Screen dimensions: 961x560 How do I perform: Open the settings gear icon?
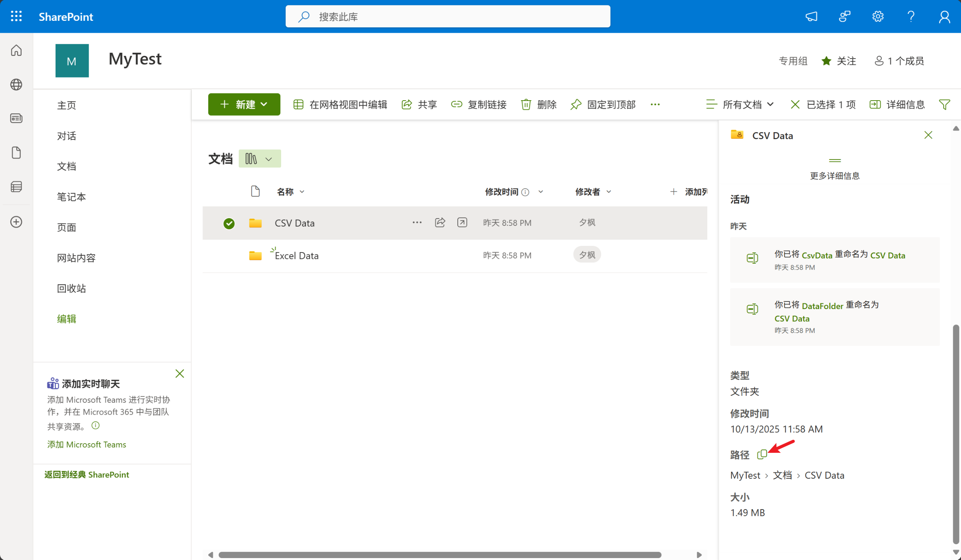(x=878, y=16)
